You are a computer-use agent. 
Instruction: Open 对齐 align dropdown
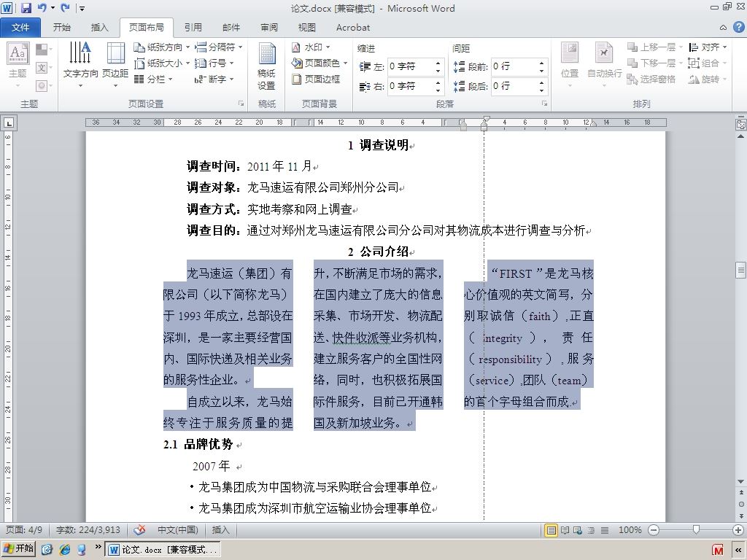tap(708, 47)
